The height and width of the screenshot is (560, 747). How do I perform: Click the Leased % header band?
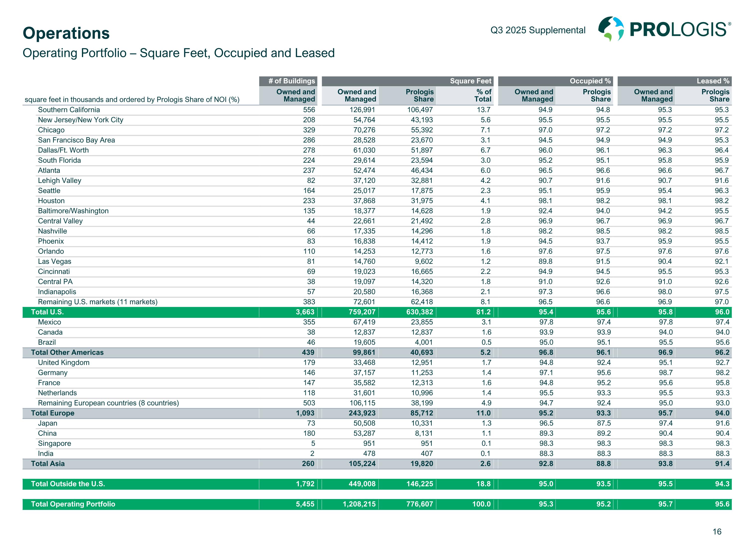pyautogui.click(x=713, y=81)
